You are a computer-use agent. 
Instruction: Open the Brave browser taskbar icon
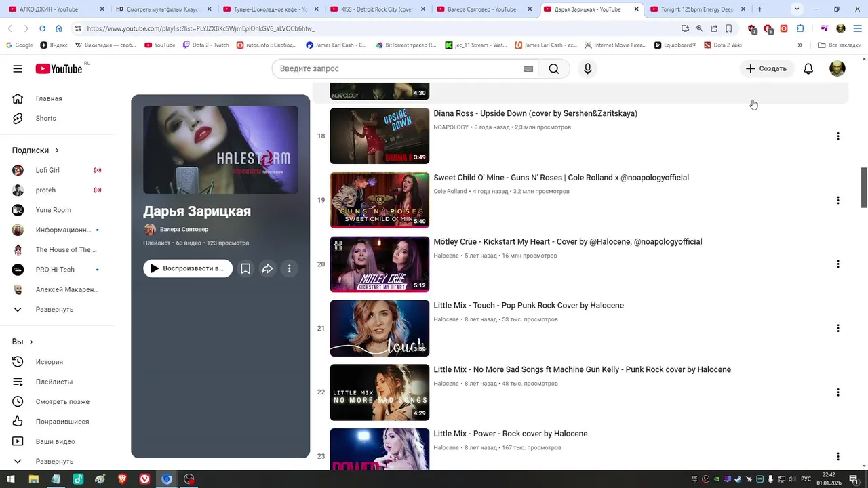click(x=123, y=479)
